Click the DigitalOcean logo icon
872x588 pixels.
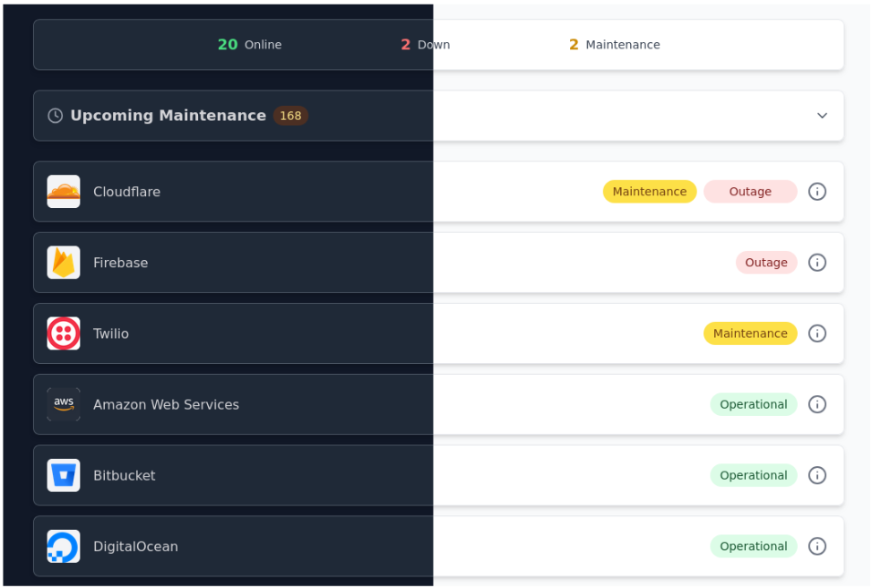(64, 546)
